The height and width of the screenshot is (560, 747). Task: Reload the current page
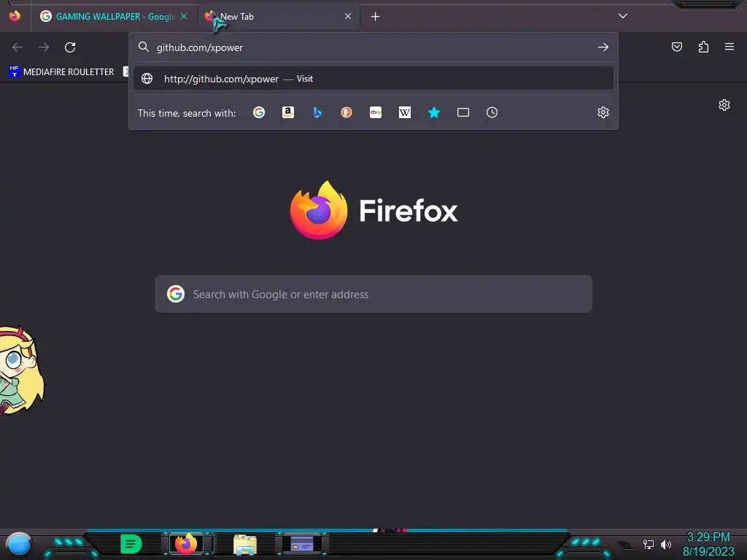click(70, 47)
